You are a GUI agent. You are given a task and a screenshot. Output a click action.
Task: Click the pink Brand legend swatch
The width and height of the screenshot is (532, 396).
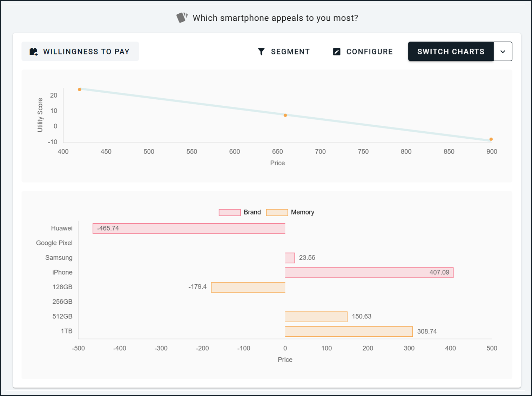click(230, 212)
